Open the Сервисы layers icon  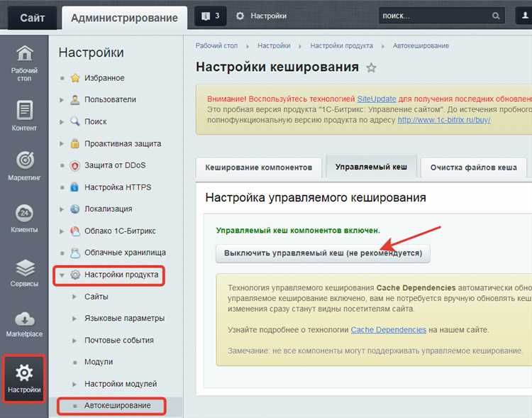[25, 268]
